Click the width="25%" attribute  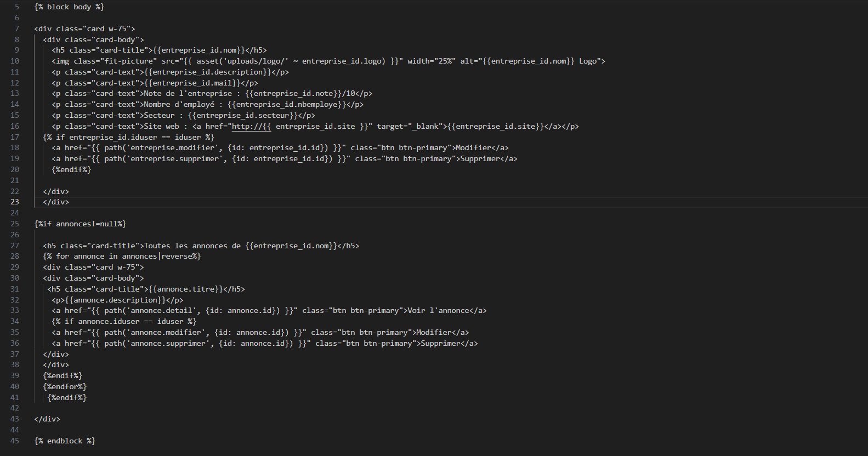(x=432, y=61)
